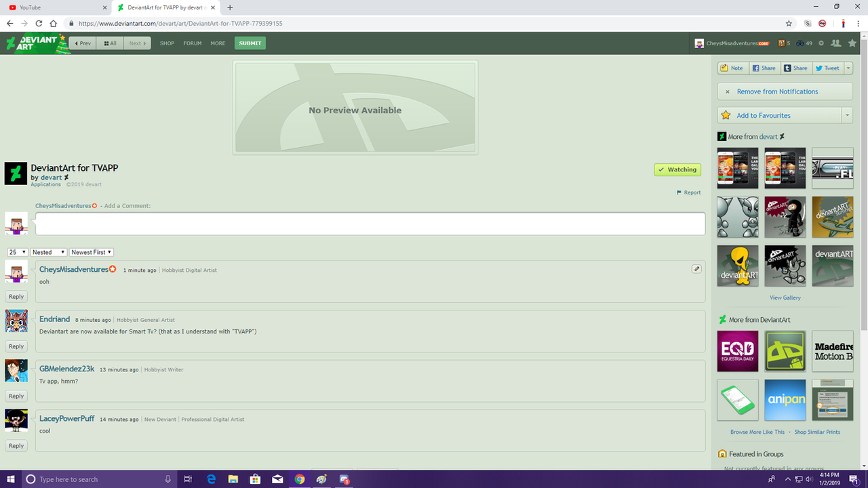Click in the Add a Comment box
Viewport: 868px width, 488px height.
click(x=370, y=224)
